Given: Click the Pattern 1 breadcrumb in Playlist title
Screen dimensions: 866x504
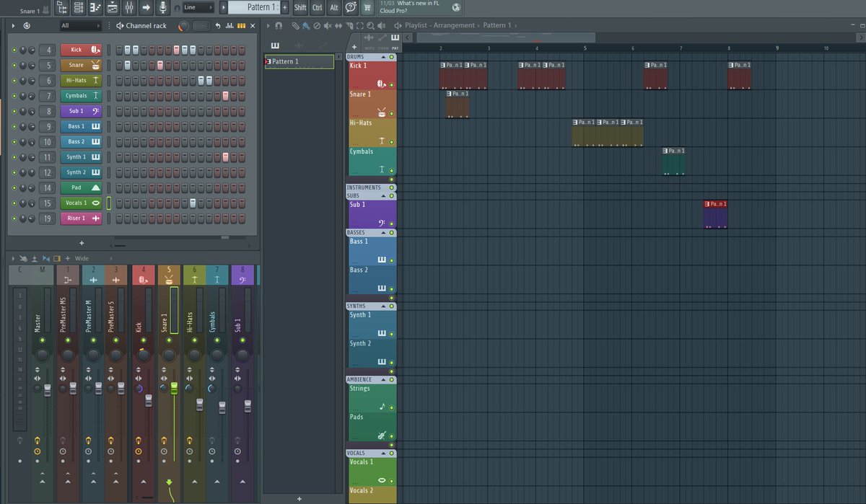Looking at the screenshot, I should pos(497,25).
